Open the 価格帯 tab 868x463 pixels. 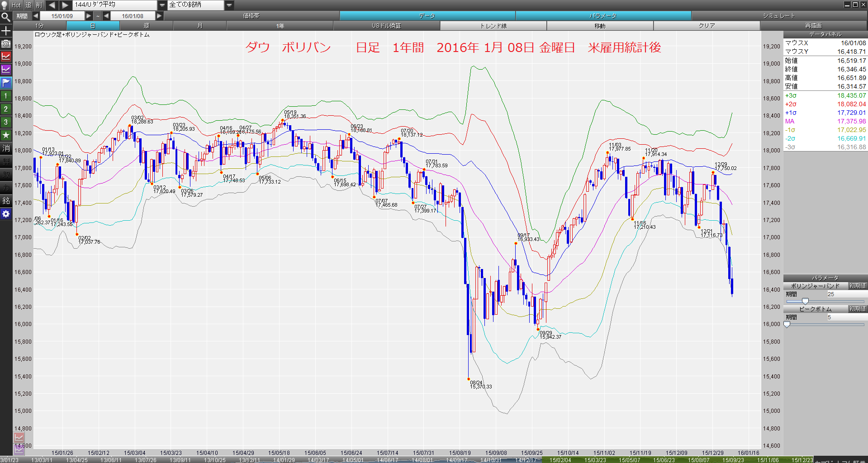[x=251, y=16]
